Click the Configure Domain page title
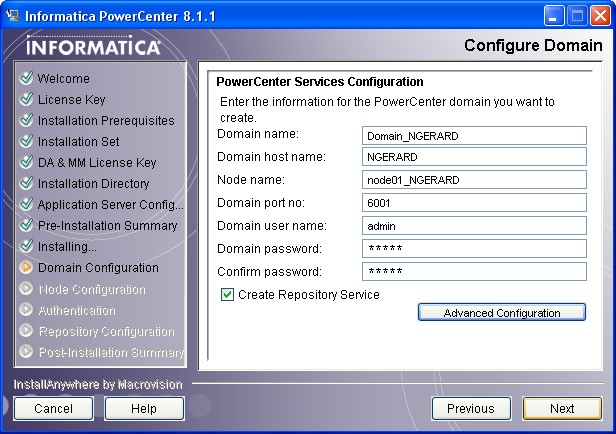Screen dimensions: 616x434 point(533,45)
